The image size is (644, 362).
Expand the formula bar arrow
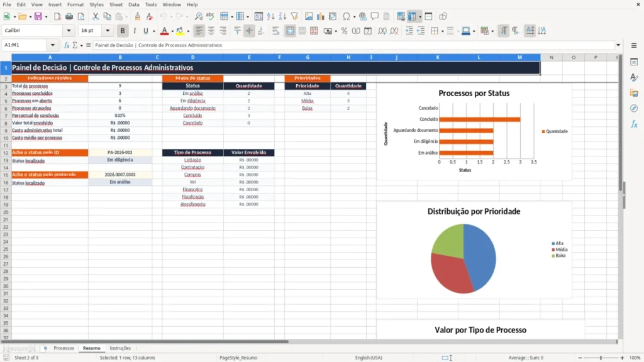coord(618,45)
